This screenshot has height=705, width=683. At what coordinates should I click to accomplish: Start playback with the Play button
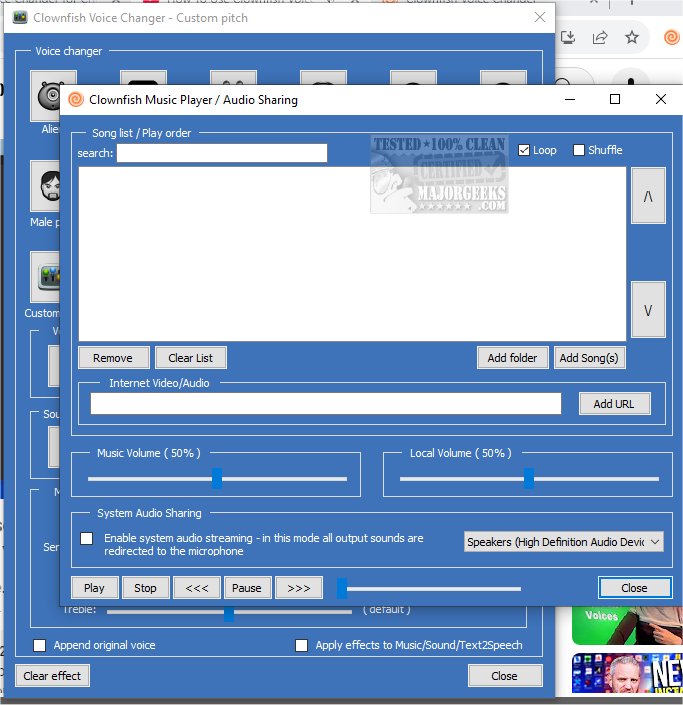[94, 588]
